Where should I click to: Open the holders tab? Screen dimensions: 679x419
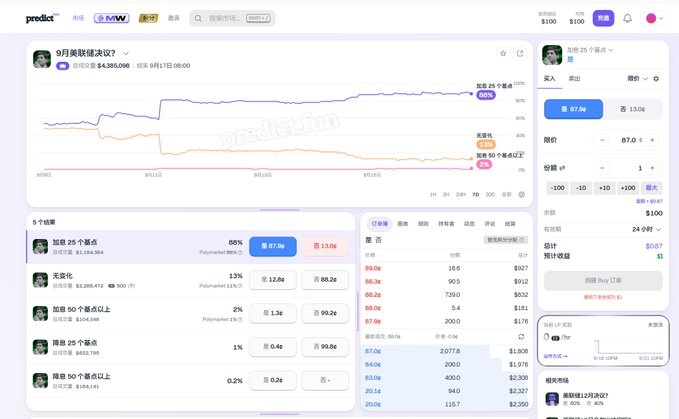(446, 224)
